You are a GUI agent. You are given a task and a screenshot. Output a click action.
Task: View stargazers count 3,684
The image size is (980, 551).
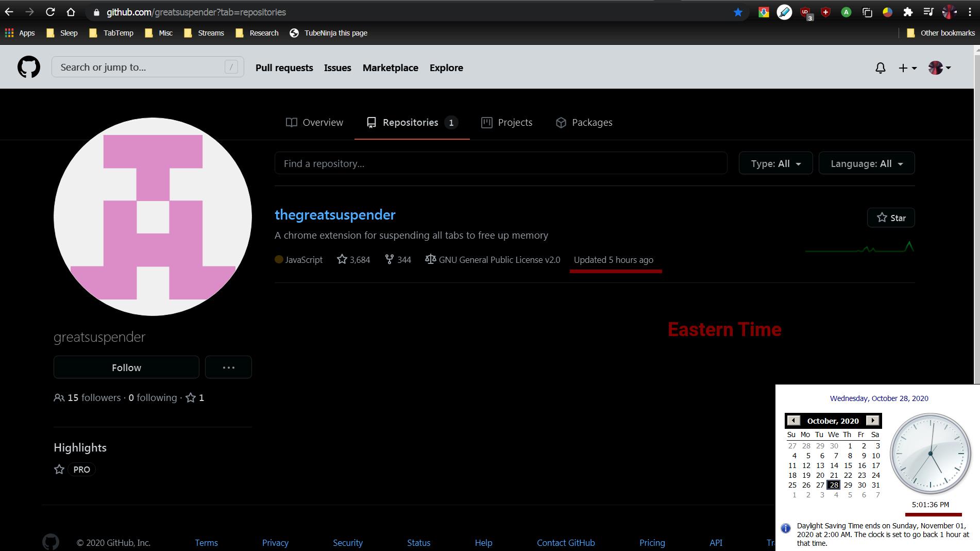[353, 260]
